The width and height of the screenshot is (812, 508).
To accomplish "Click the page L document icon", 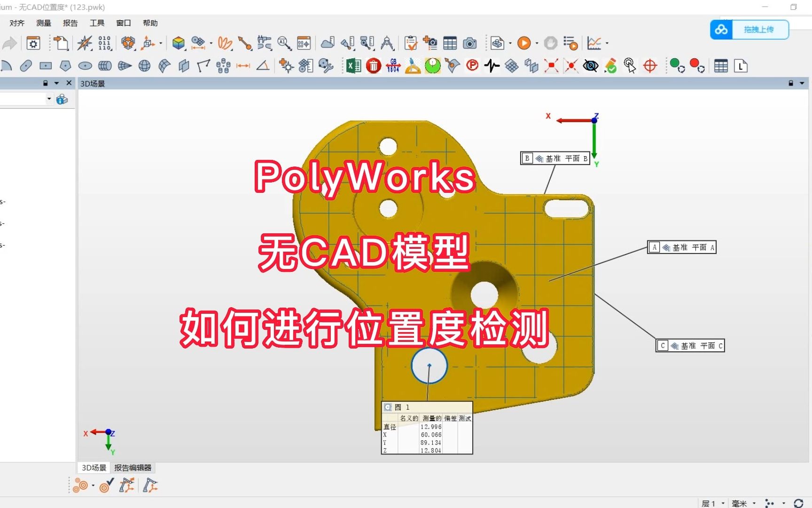I will pyautogui.click(x=741, y=66).
